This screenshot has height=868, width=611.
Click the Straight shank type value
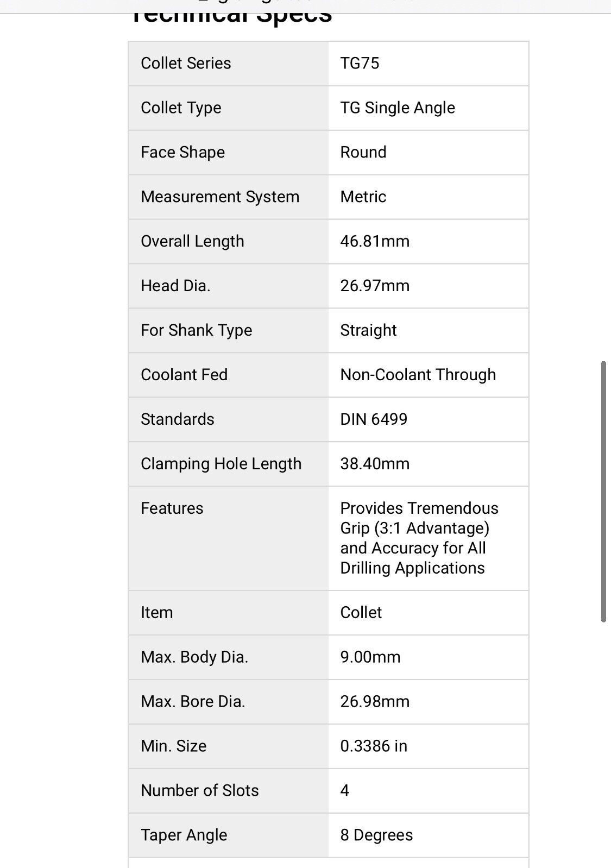368,331
